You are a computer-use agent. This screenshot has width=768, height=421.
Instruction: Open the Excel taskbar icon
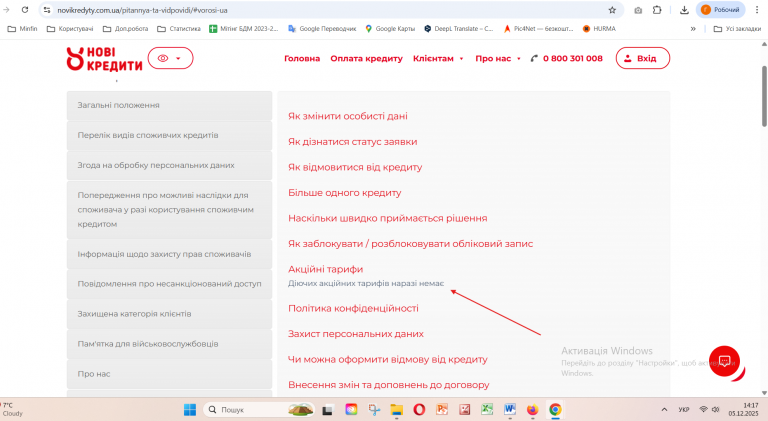(x=487, y=409)
